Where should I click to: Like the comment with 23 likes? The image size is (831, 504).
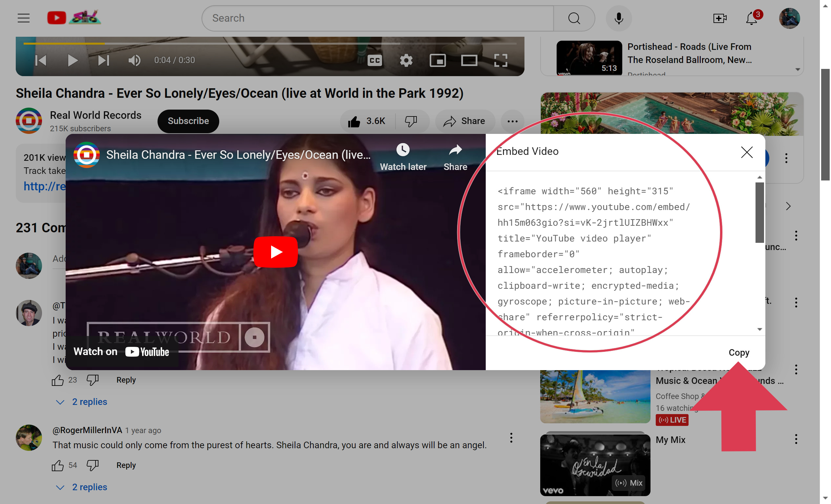tap(58, 380)
